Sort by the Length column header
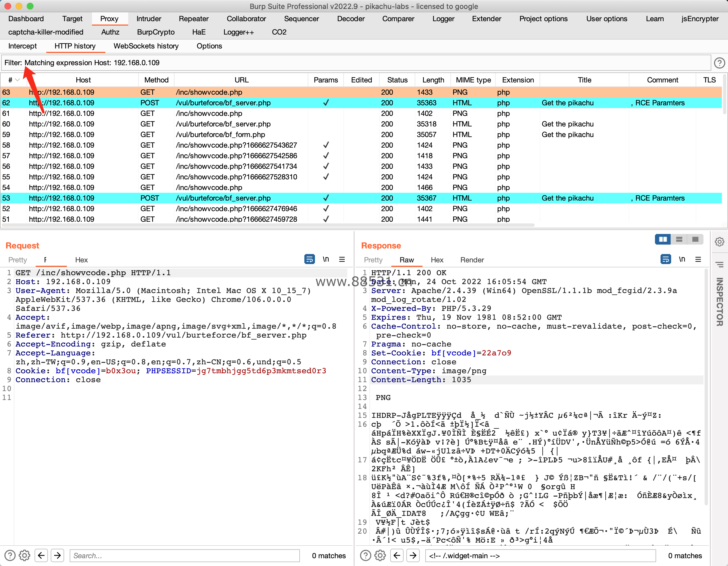Viewport: 728px width, 566px height. point(433,80)
